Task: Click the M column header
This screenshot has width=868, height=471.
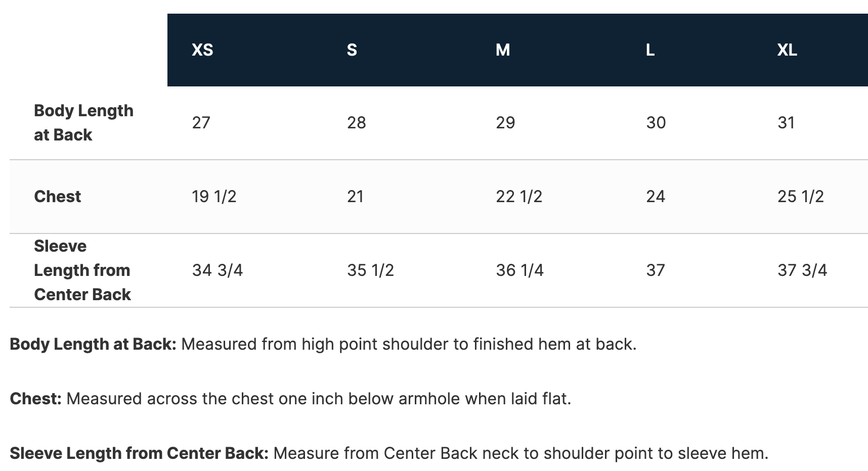Action: (x=502, y=50)
